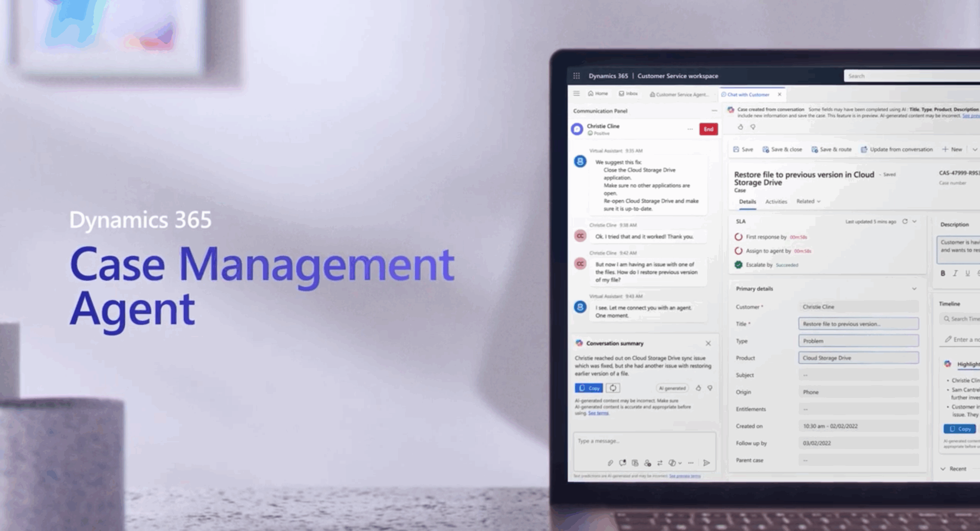
Task: Open the app launcher waffle icon
Action: pos(576,76)
